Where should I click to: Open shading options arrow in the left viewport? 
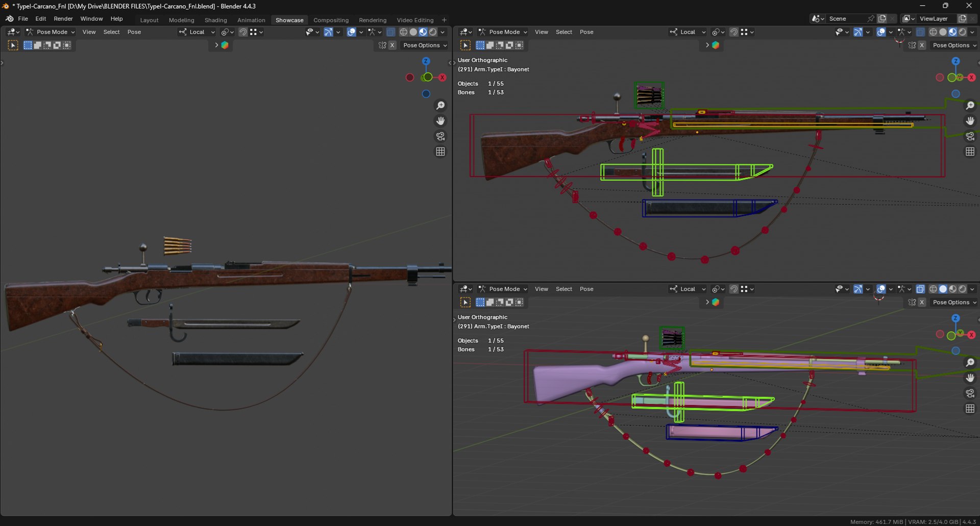pos(443,32)
